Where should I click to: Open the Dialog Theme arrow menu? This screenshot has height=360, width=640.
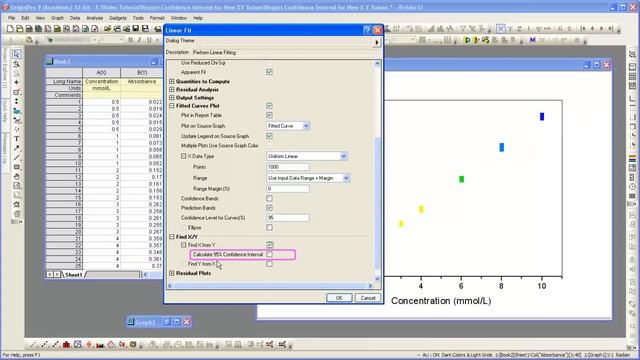tap(377, 42)
